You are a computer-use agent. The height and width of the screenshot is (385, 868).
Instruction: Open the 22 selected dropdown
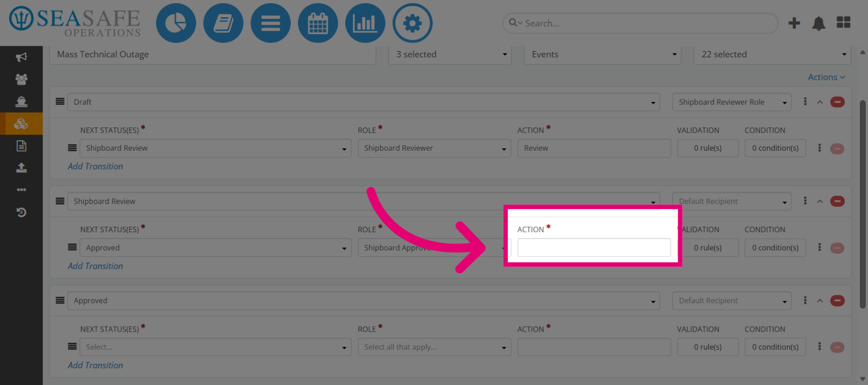tap(772, 55)
